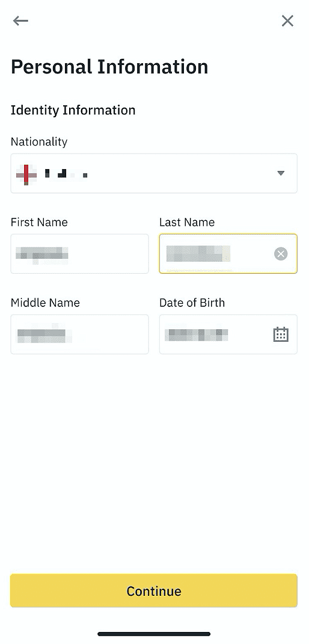The image size is (309, 644).
Task: Focus the Middle Name input field
Action: click(x=79, y=334)
